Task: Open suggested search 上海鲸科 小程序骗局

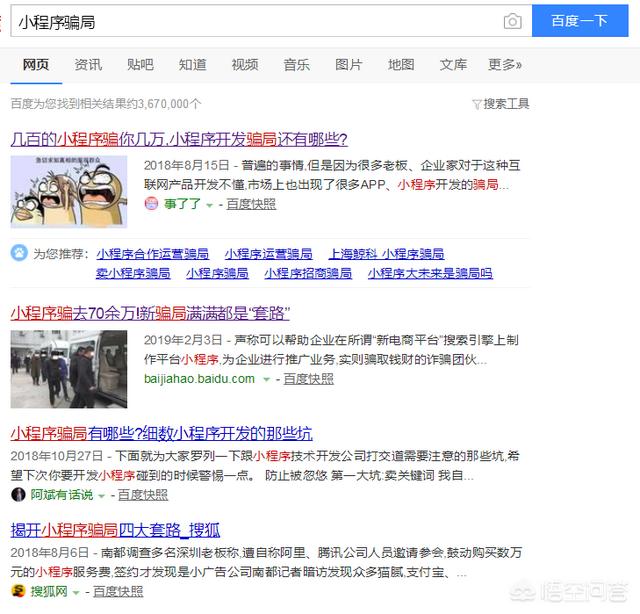Action: (386, 254)
